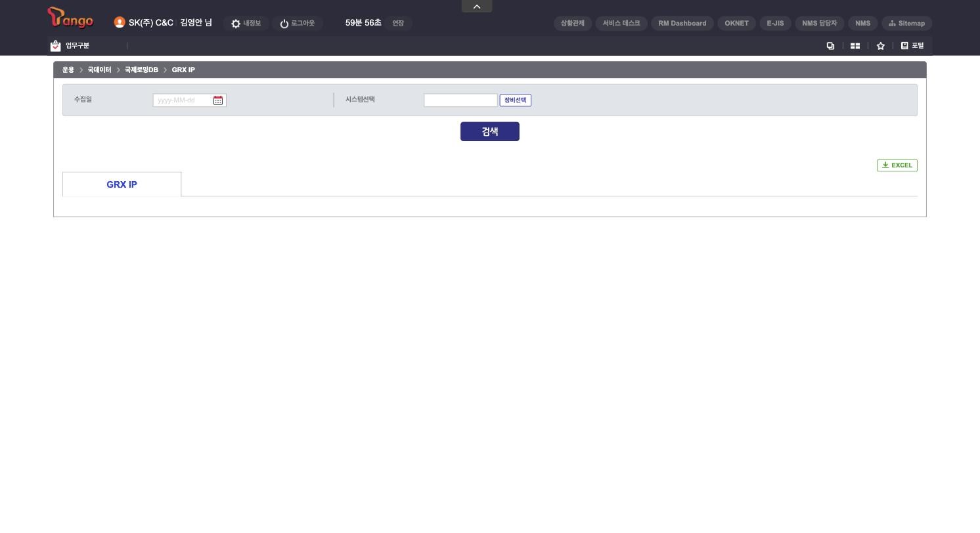The height and width of the screenshot is (533, 980).
Task: Download results with EXCEL button
Action: point(897,165)
